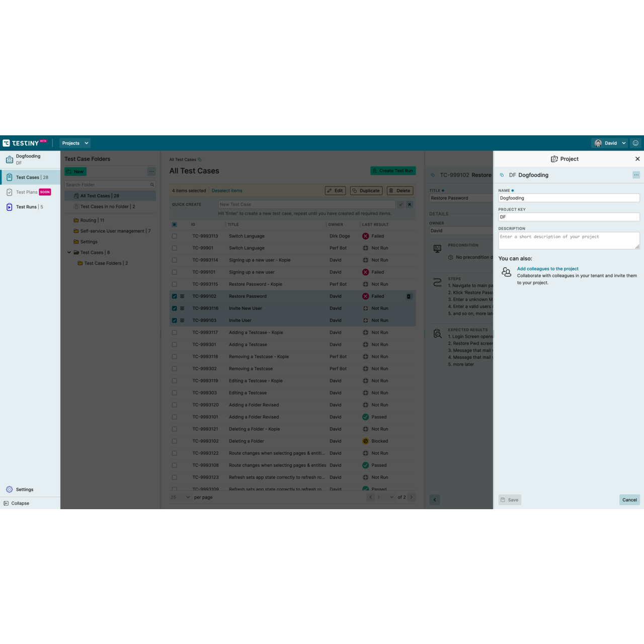Open the feedback smiley icon

pyautogui.click(x=635, y=143)
